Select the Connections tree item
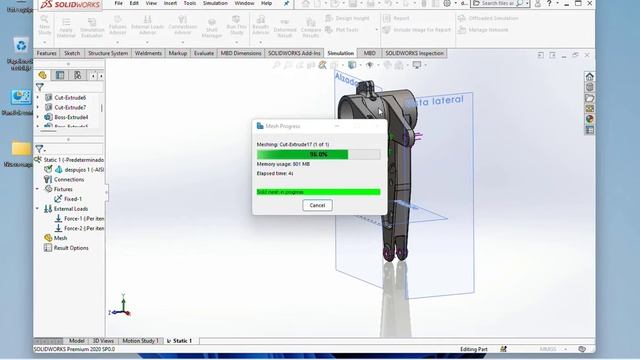This screenshot has height=360, width=640. tap(64, 179)
